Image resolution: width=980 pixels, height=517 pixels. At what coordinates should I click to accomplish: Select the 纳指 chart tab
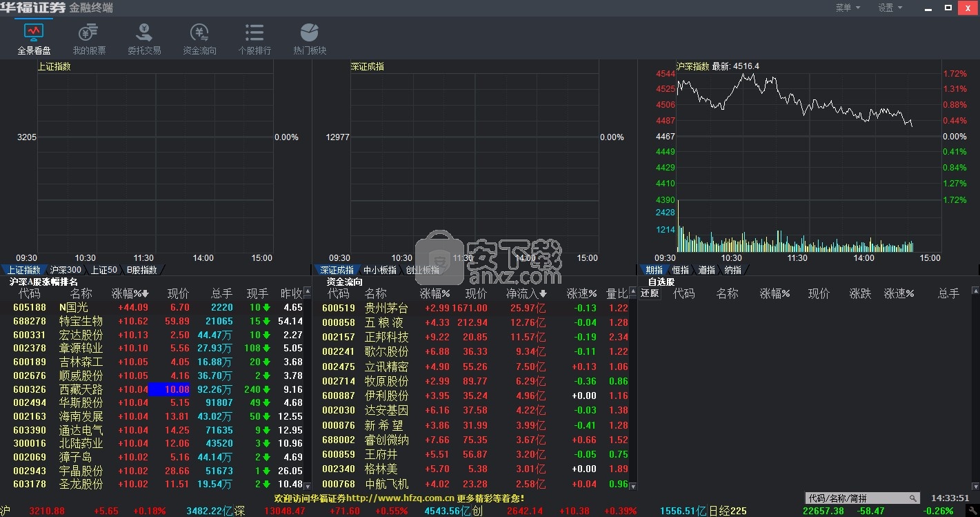pyautogui.click(x=732, y=270)
